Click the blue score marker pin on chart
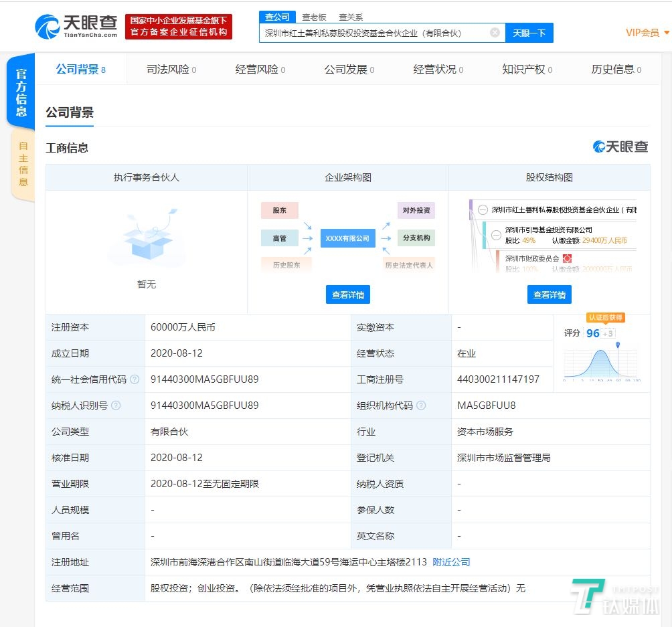This screenshot has height=627, width=672. [x=618, y=345]
